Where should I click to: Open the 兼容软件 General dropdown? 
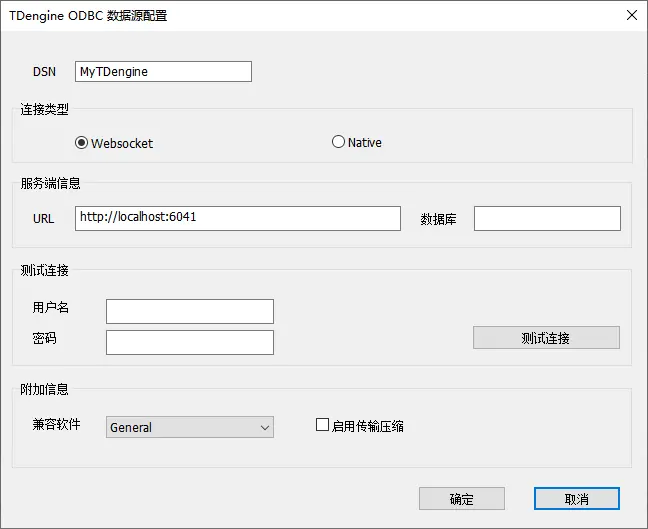pyautogui.click(x=190, y=427)
